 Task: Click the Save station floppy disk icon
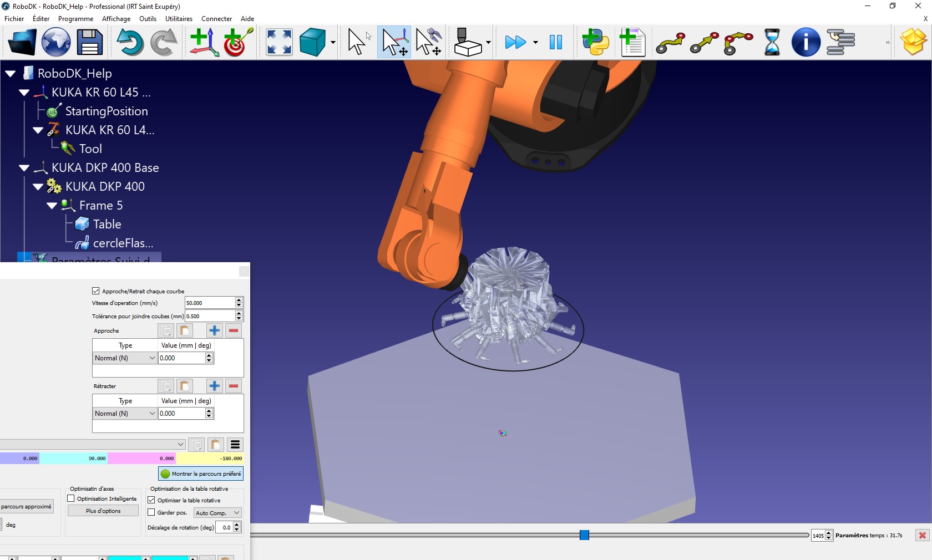(x=89, y=43)
